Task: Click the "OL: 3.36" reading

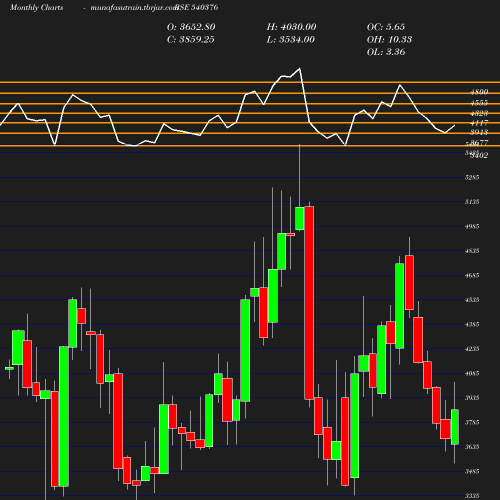Action: coord(386,52)
